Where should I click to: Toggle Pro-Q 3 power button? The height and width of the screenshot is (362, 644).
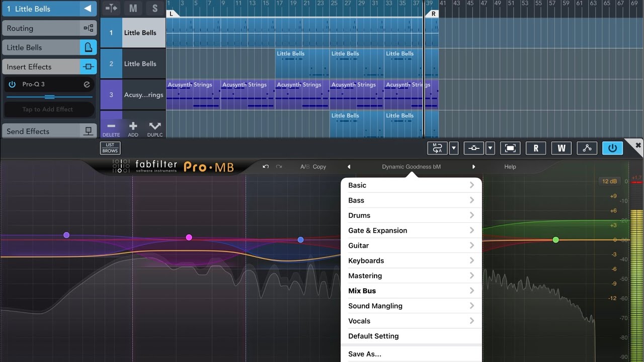(x=12, y=84)
